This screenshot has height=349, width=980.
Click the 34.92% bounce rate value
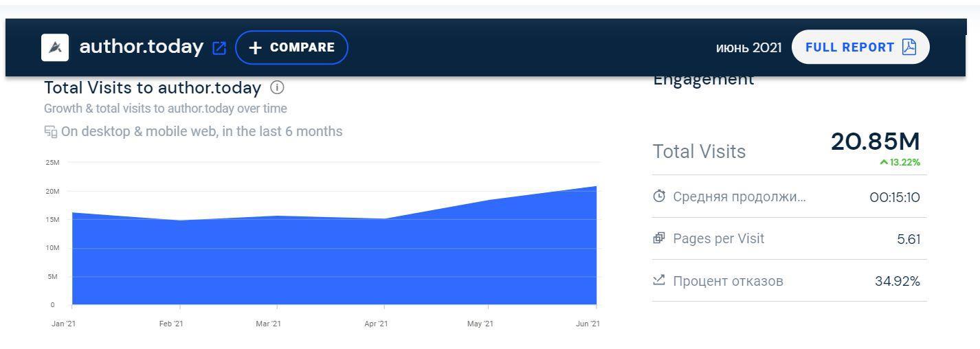click(897, 281)
